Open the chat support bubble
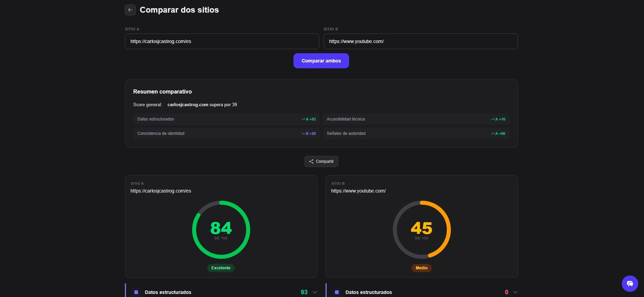This screenshot has height=297, width=644. tap(630, 283)
